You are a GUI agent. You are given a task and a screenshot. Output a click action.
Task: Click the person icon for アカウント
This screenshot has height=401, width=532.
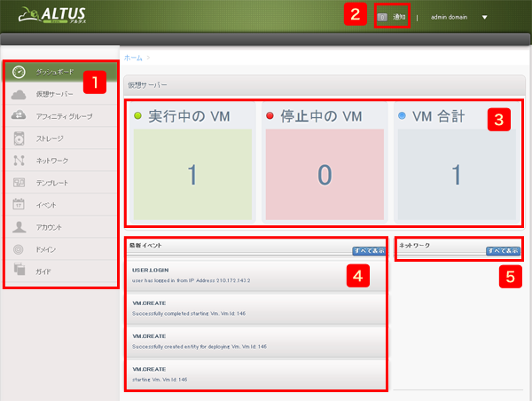[x=20, y=226]
